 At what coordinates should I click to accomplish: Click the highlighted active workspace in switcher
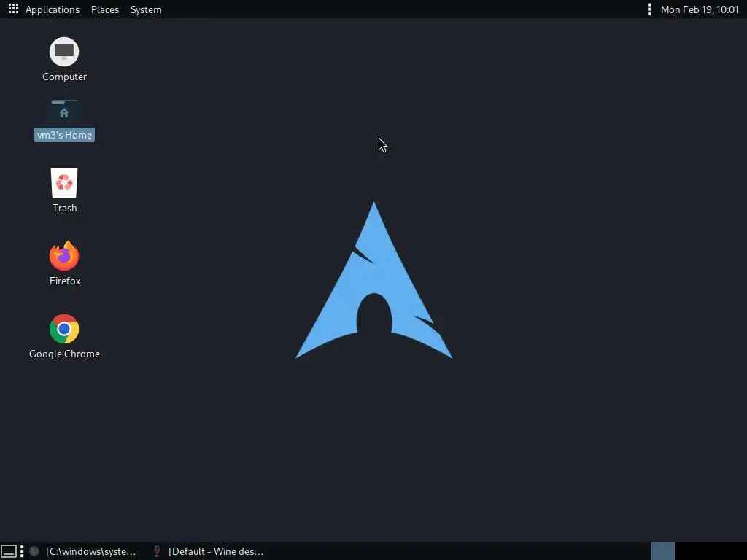pos(662,551)
